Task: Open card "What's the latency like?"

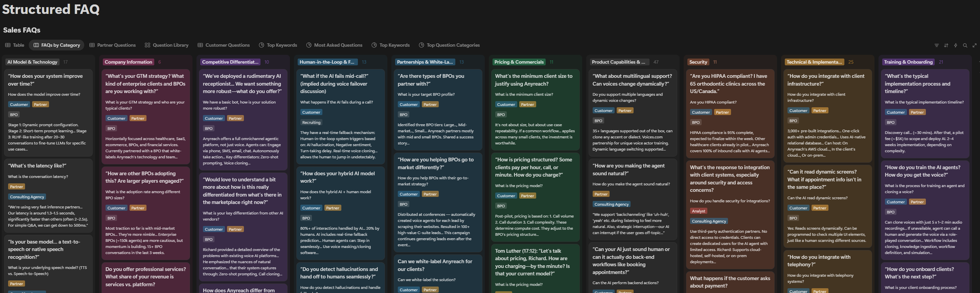Action: [49, 195]
